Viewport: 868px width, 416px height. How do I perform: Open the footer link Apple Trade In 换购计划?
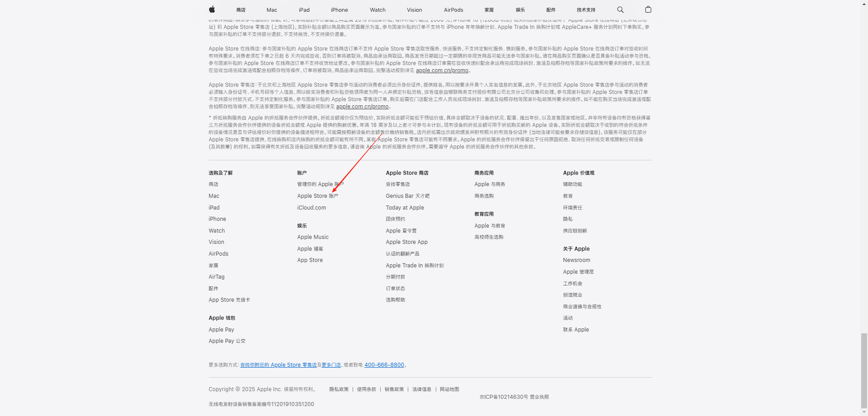tap(415, 266)
